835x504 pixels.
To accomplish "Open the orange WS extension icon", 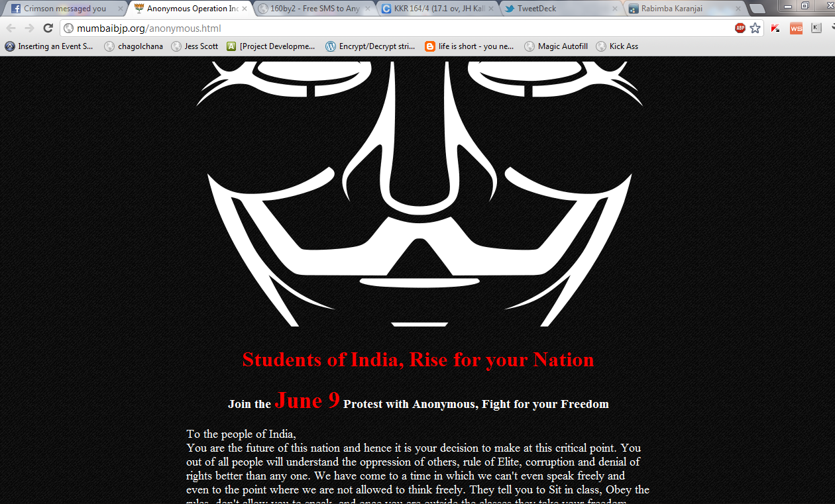I will click(x=796, y=28).
